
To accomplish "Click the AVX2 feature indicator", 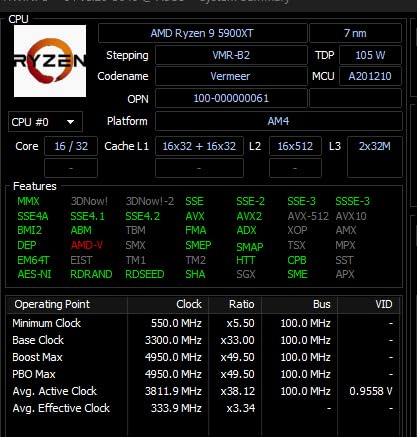I will click(249, 216).
